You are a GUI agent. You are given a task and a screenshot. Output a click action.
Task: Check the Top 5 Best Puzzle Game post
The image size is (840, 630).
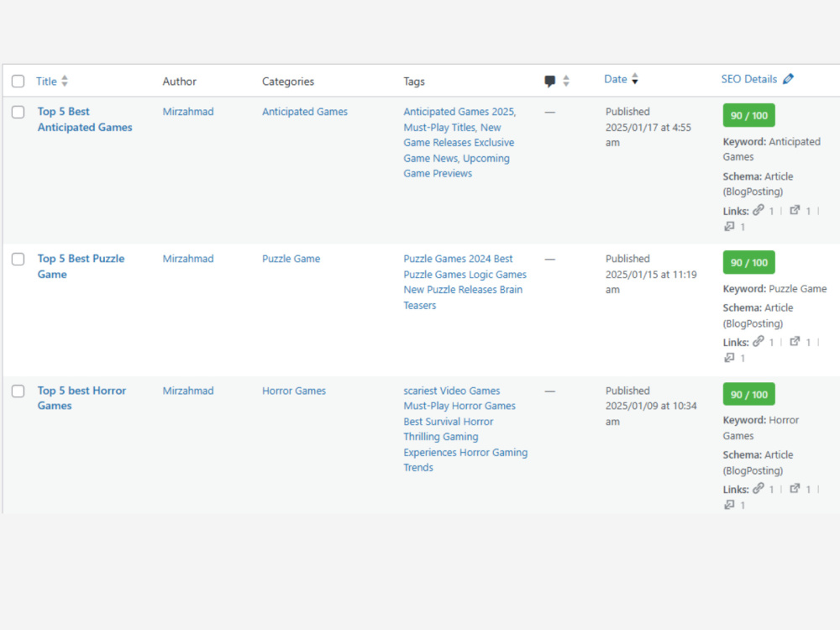pyautogui.click(x=18, y=260)
